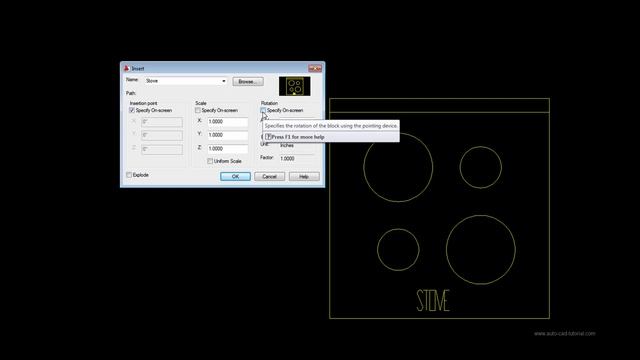Open the block Name dropdown list
640x360 pixels.
(x=224, y=81)
